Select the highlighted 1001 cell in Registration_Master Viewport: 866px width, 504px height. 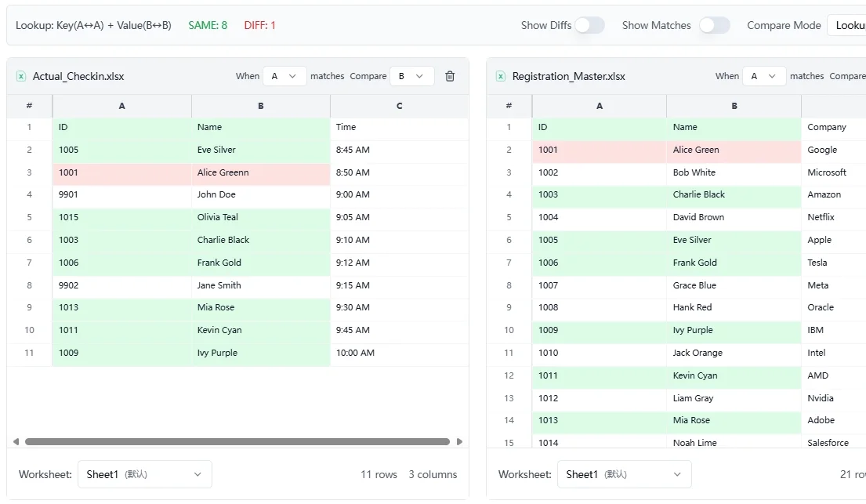(x=598, y=150)
